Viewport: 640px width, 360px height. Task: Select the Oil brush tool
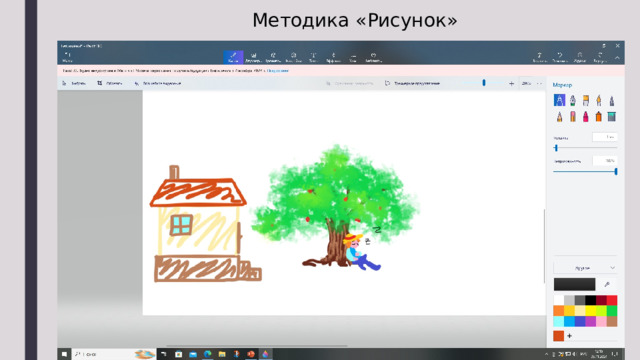click(x=586, y=100)
